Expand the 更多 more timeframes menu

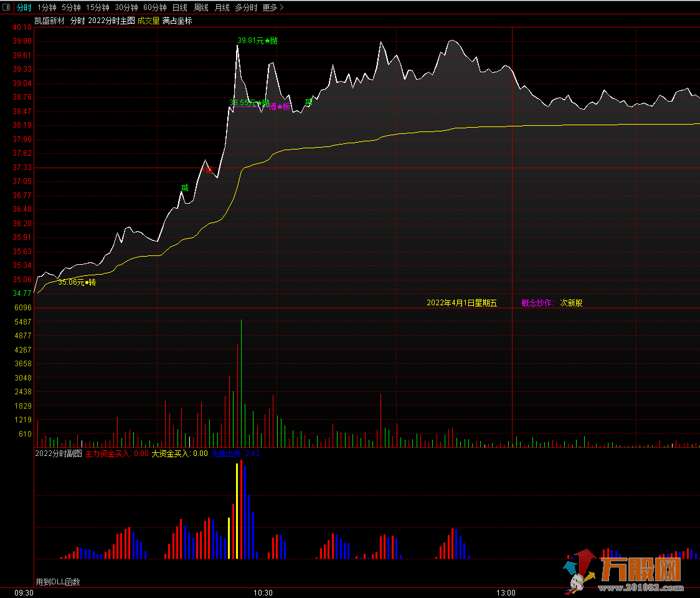click(x=273, y=7)
